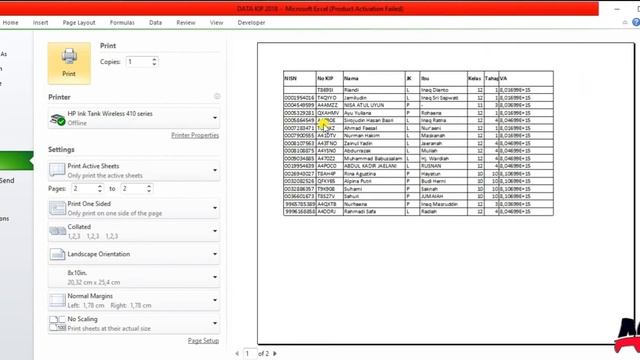Screen dimensions: 640x360
Task: Click the print preview page
Action: pos(446,193)
